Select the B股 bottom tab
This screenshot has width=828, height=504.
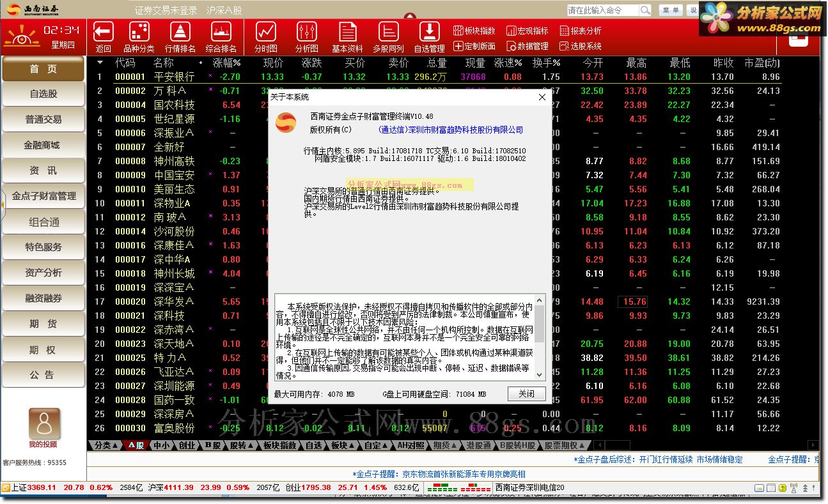212,445
